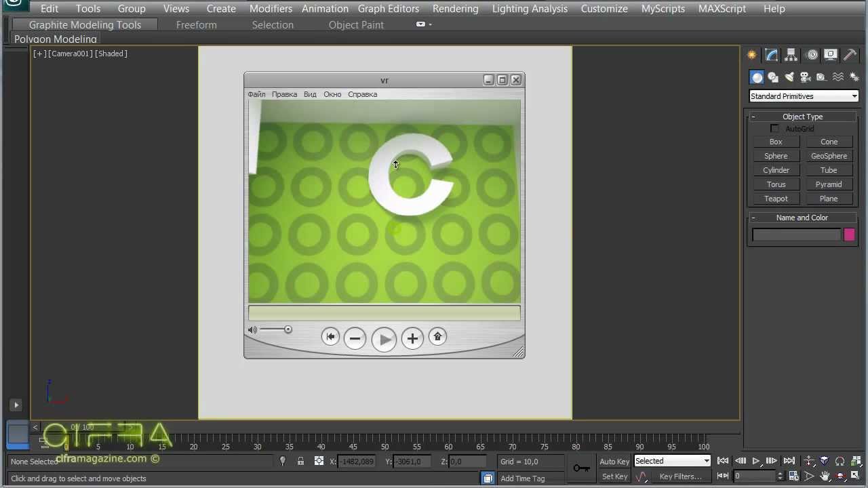Open the Time Configuration icon
This screenshot has width=868, height=488.
(x=793, y=476)
